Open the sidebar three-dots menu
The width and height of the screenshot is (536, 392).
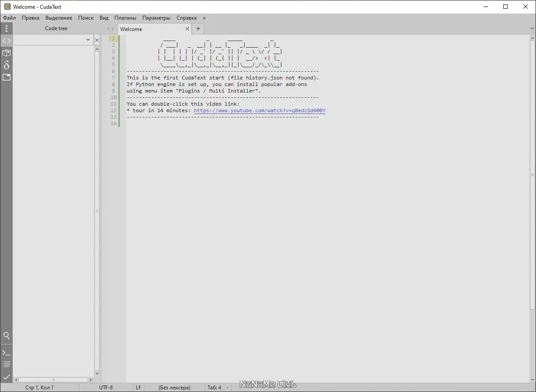coord(6,28)
